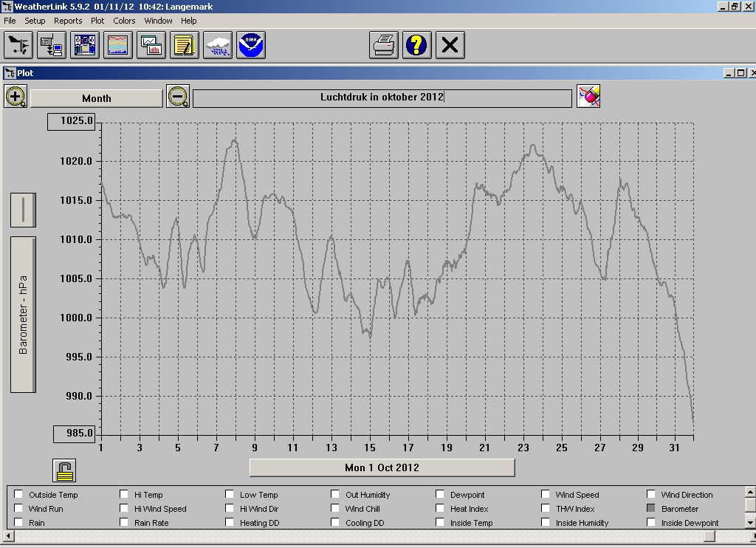This screenshot has height=548, width=756.
Task: Open the Help menu
Action: pos(188,21)
